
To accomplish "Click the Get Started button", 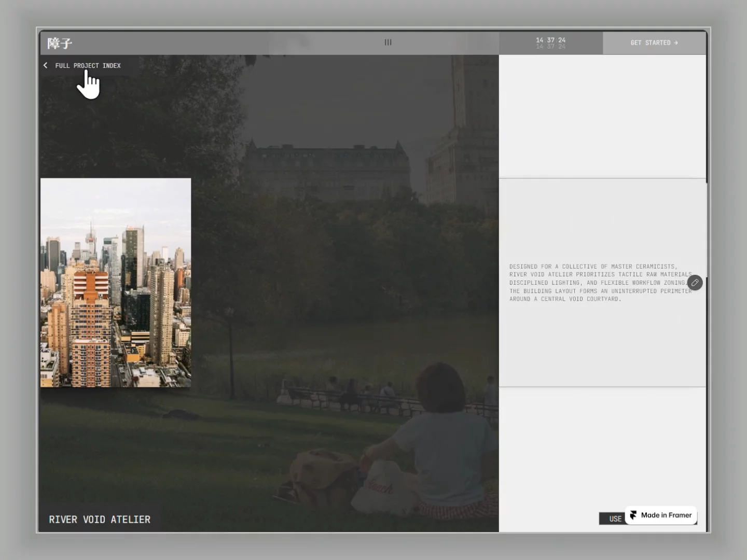I will 654,43.
